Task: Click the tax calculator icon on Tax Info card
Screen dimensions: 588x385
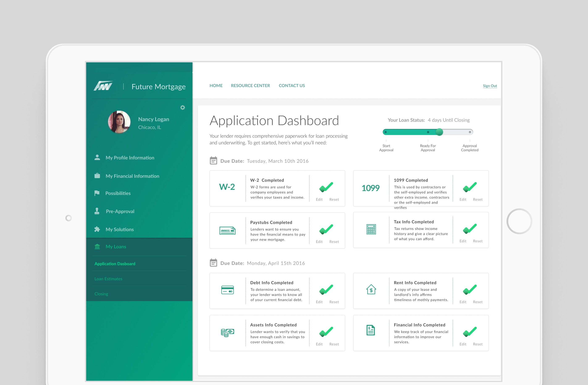Action: click(x=371, y=229)
